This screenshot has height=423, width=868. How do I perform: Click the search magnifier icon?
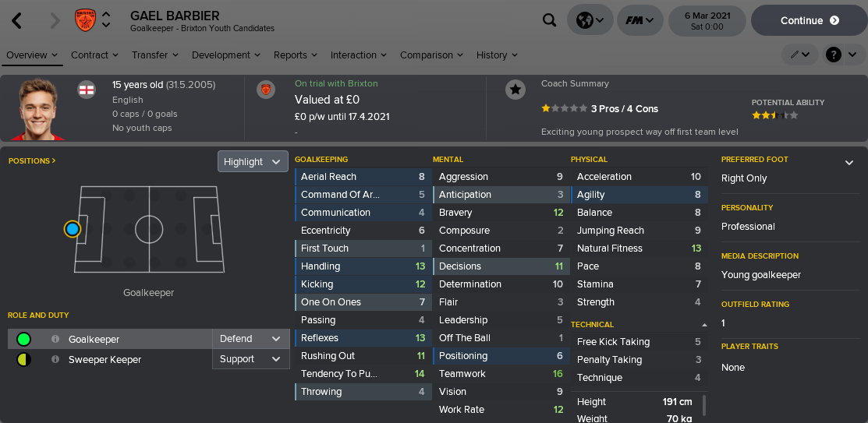pyautogui.click(x=549, y=20)
